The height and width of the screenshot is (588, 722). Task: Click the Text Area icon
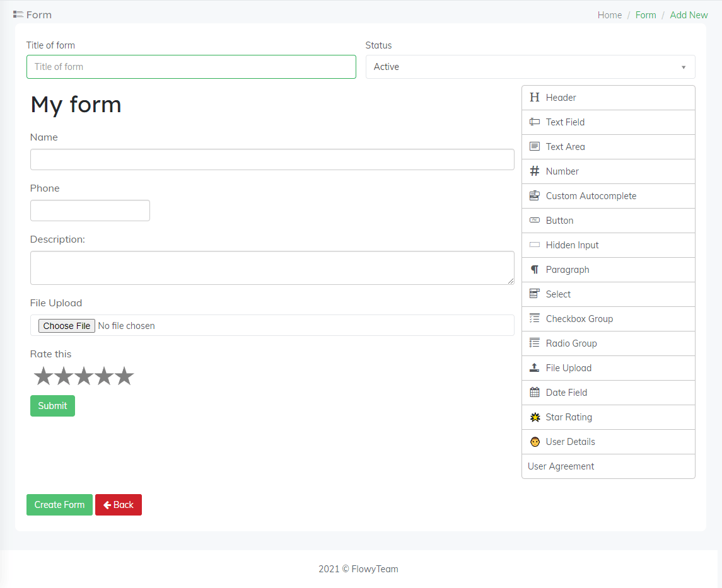point(535,147)
